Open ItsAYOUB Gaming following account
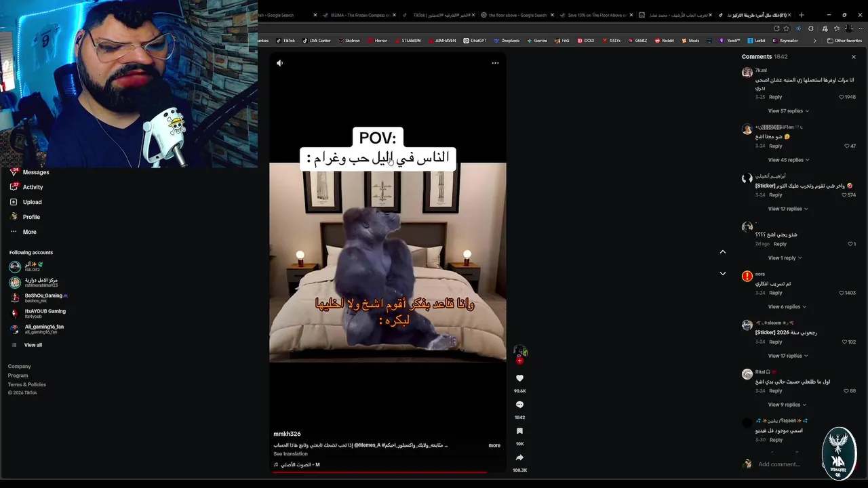The height and width of the screenshot is (488, 868). (x=37, y=313)
